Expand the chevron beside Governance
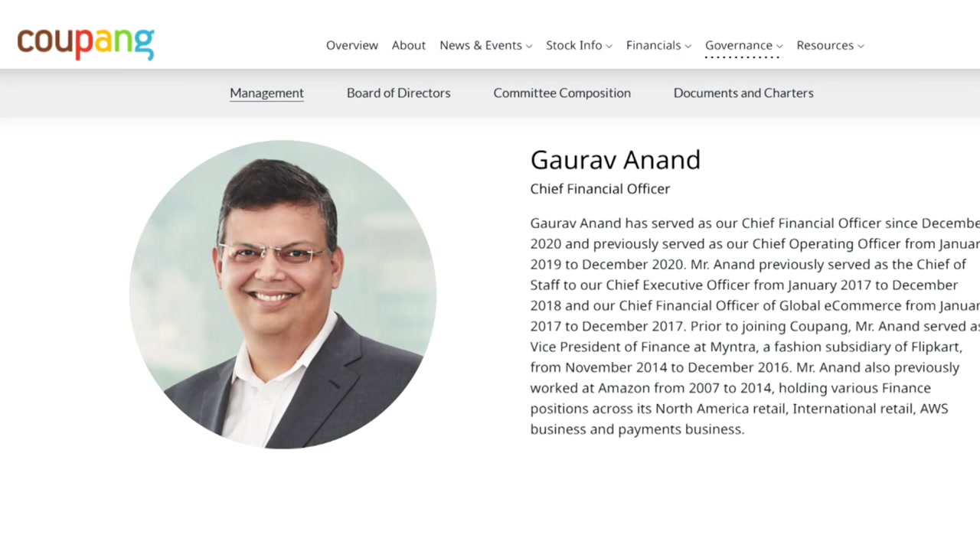 tap(779, 46)
